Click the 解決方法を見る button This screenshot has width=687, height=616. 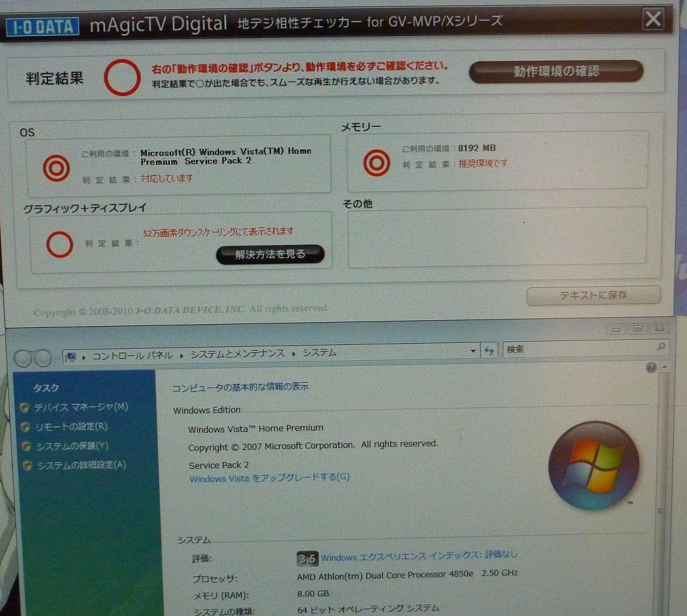click(270, 254)
